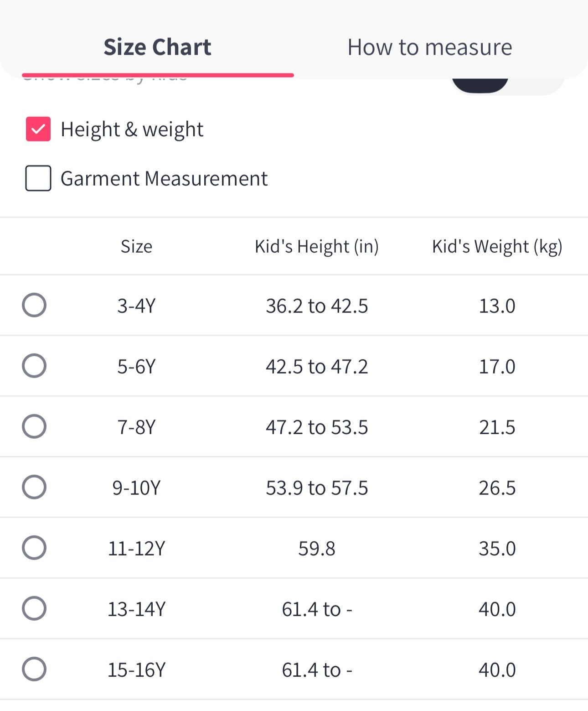
Task: Choose the 13-14Y size radio button
Action: pyautogui.click(x=34, y=608)
